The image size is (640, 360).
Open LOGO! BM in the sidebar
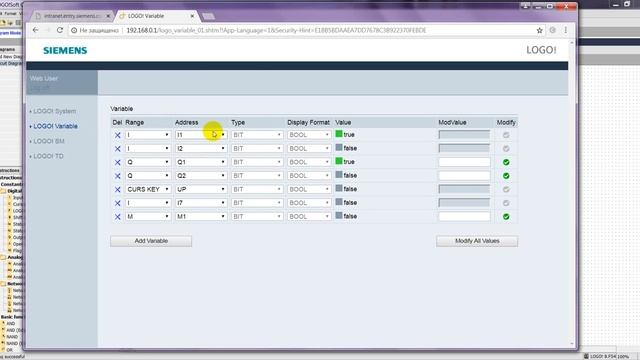point(49,141)
